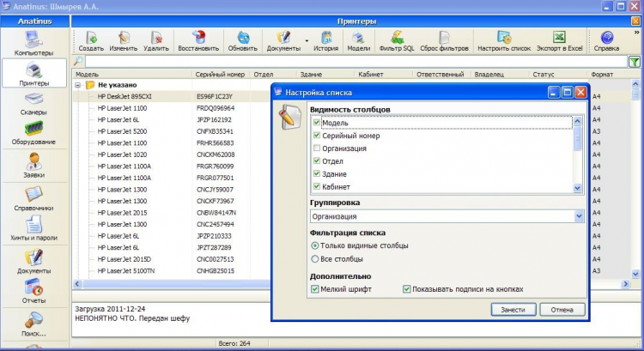This screenshot has width=644, height=351.
Task: Open the Группировка dropdown
Action: tap(579, 216)
